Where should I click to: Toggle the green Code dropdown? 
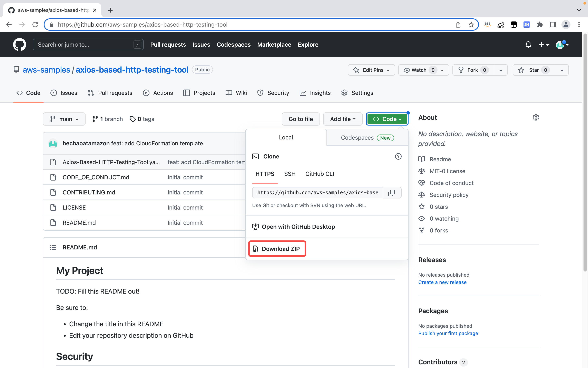(387, 119)
